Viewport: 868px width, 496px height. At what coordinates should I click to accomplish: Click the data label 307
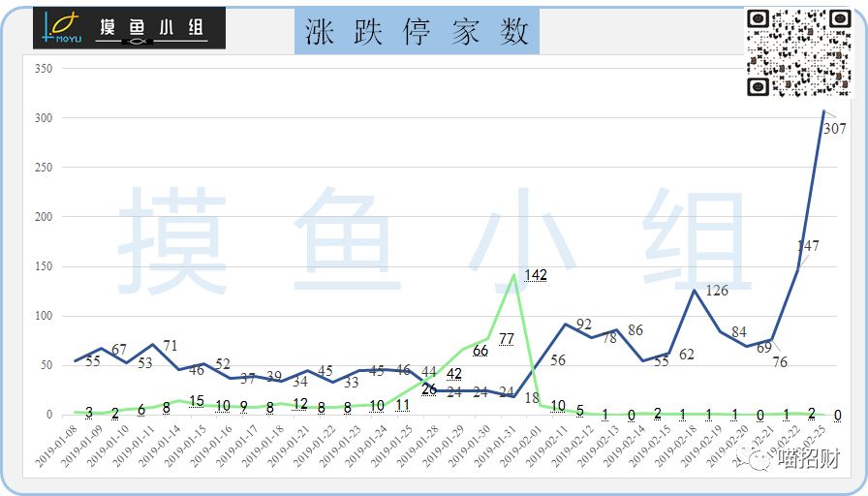point(835,129)
